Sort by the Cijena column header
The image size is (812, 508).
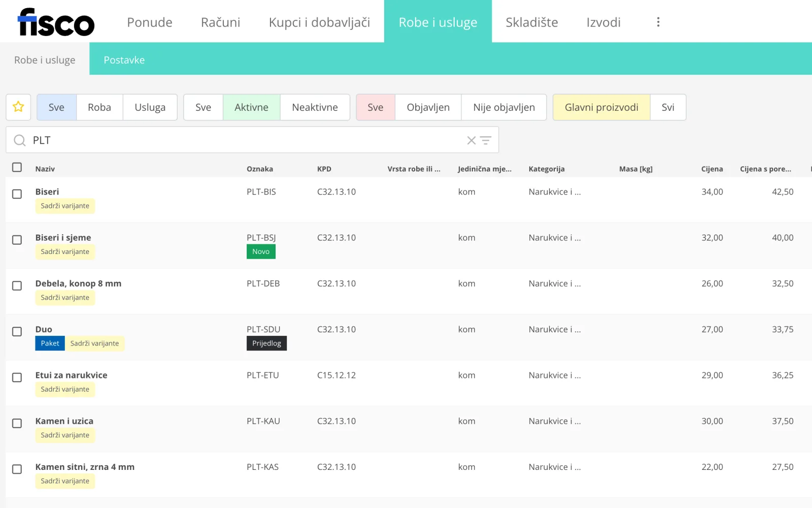coord(712,169)
